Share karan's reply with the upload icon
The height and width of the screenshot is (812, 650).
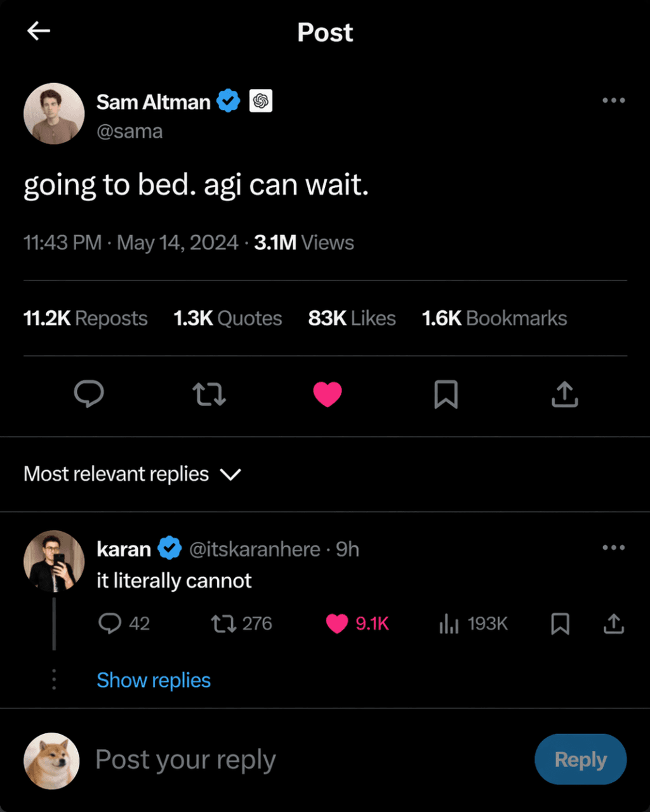point(613,624)
